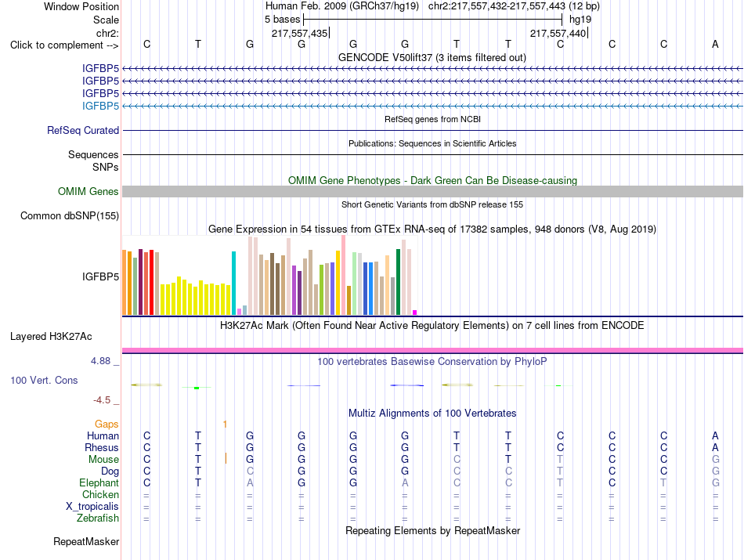Click the 'Dog' species label
The image size is (744, 560).
pyautogui.click(x=110, y=471)
